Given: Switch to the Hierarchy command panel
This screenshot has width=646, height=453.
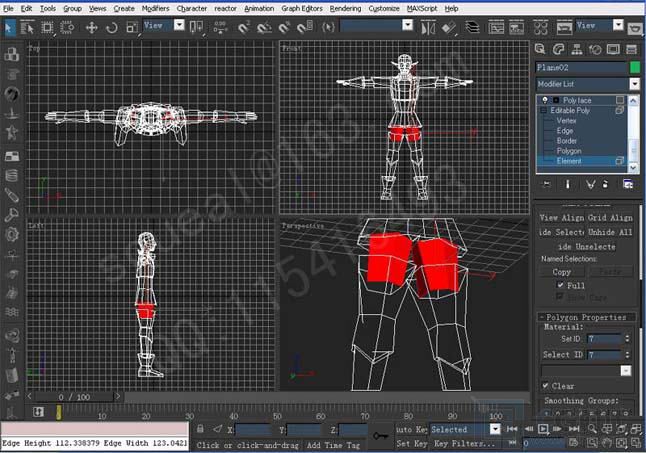Looking at the screenshot, I should click(x=577, y=49).
